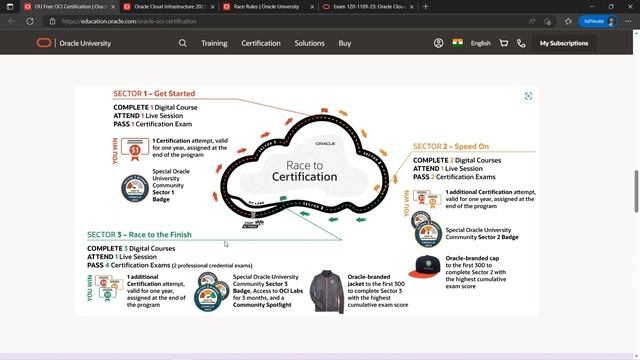The height and width of the screenshot is (360, 640).
Task: Open the Buy menu
Action: point(344,43)
